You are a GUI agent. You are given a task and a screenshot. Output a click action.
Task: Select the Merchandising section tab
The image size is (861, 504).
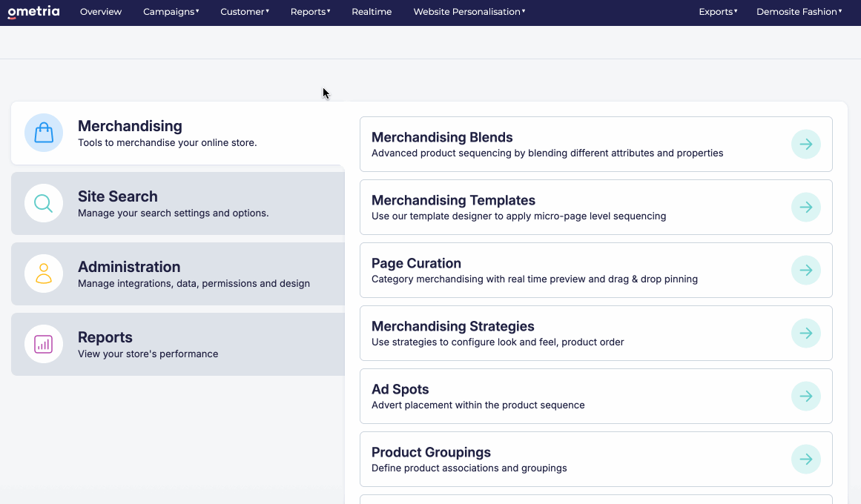click(x=178, y=133)
